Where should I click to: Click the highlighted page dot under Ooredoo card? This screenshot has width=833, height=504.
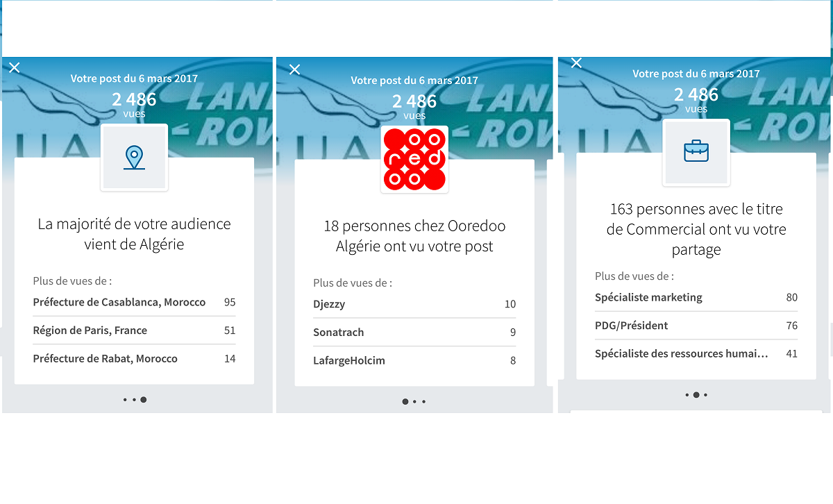405,402
